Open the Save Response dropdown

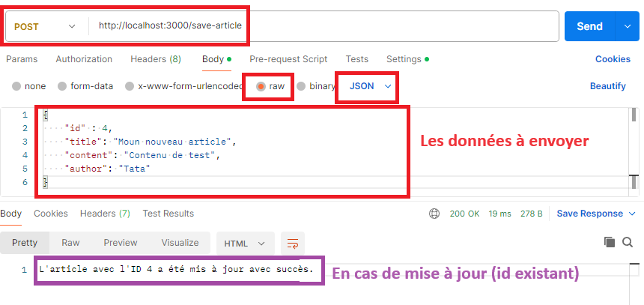(596, 214)
